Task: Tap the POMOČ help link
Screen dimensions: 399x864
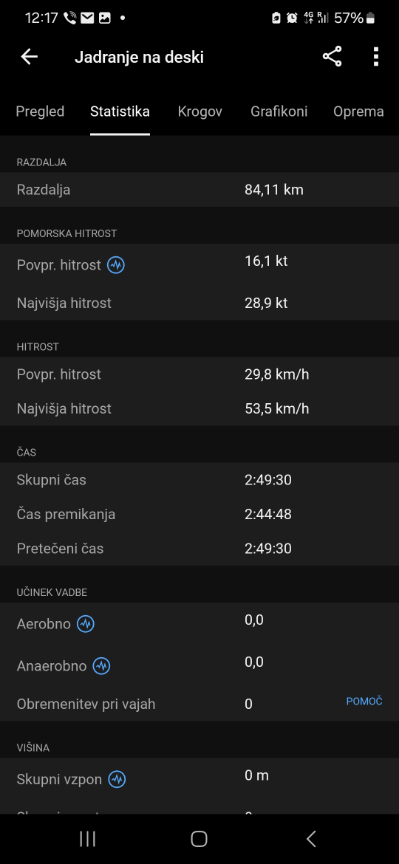Action: click(x=364, y=701)
